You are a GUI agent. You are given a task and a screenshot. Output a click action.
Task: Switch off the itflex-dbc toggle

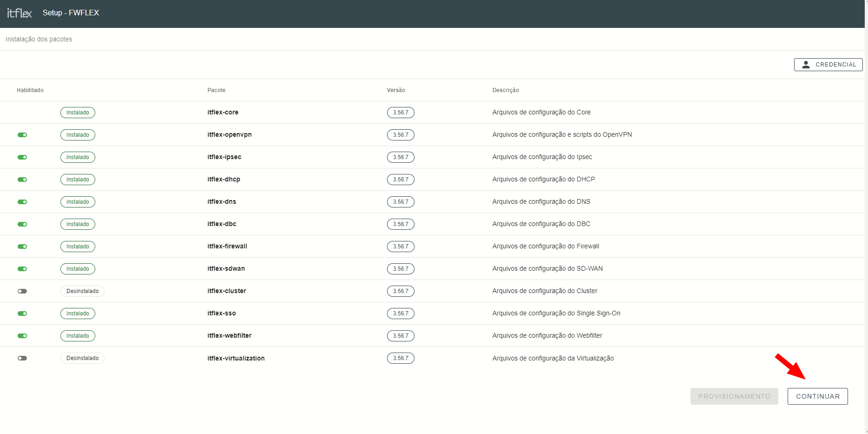[x=22, y=224]
